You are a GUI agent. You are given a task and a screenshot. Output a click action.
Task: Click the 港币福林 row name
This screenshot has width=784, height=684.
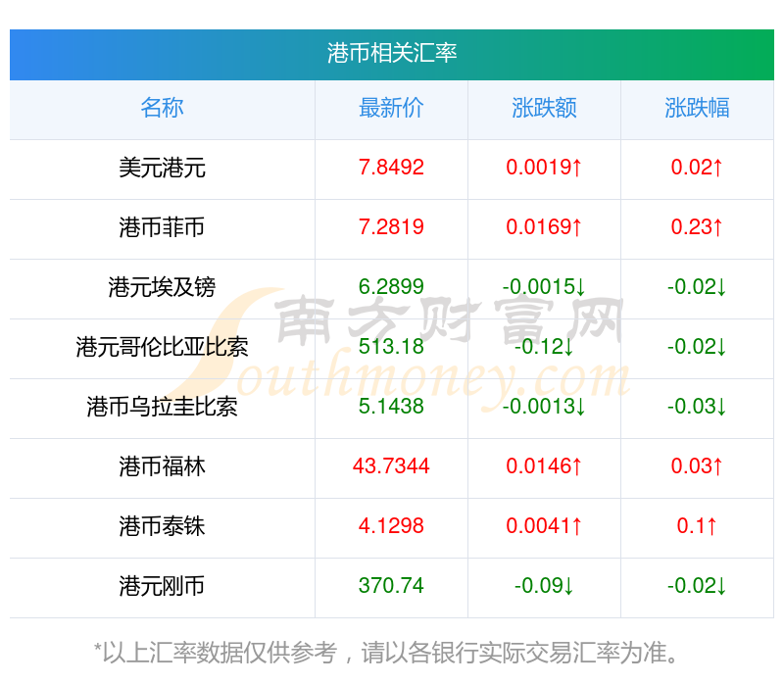162,466
